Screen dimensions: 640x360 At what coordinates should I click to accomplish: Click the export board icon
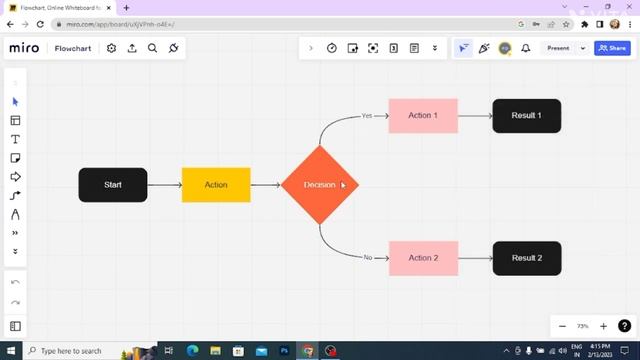tap(132, 48)
